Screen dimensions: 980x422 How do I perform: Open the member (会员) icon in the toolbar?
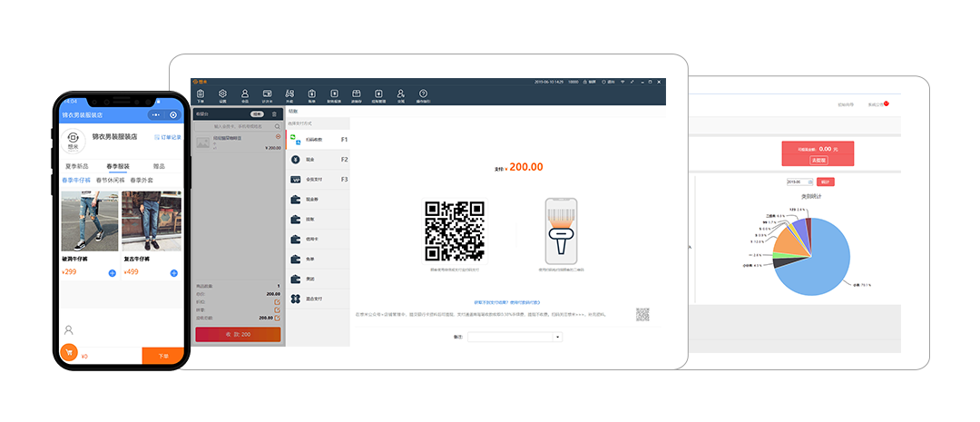[245, 93]
